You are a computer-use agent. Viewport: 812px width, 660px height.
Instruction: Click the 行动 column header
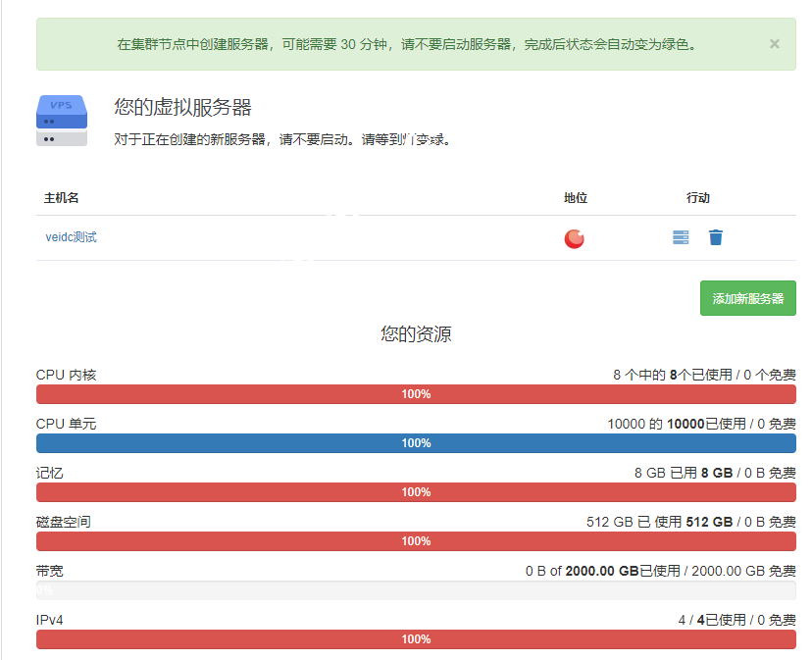click(x=698, y=198)
